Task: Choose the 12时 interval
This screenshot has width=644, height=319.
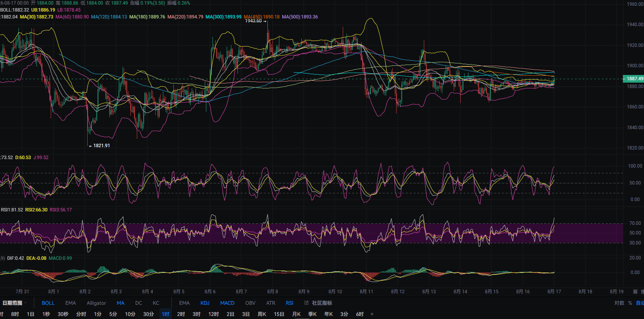Action: [x=214, y=314]
